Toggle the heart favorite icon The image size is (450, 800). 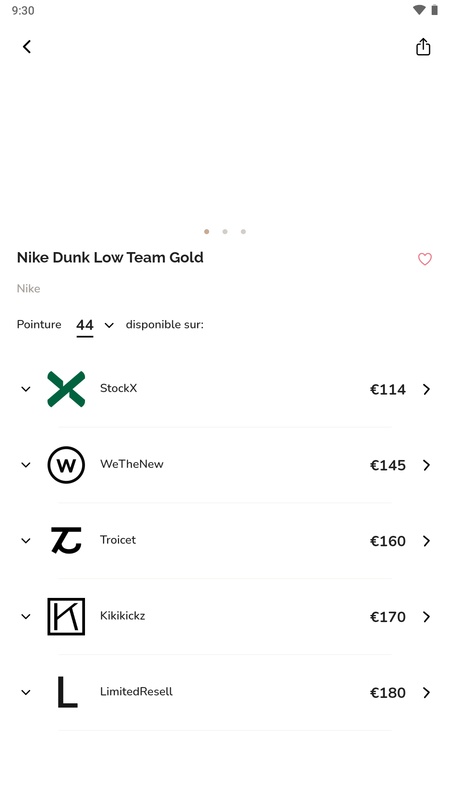coord(424,259)
